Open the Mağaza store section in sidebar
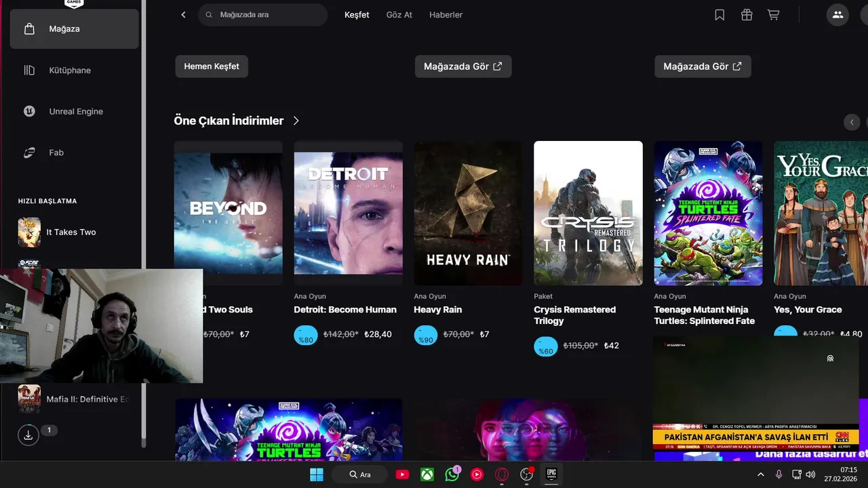The width and height of the screenshot is (868, 488). 74,29
